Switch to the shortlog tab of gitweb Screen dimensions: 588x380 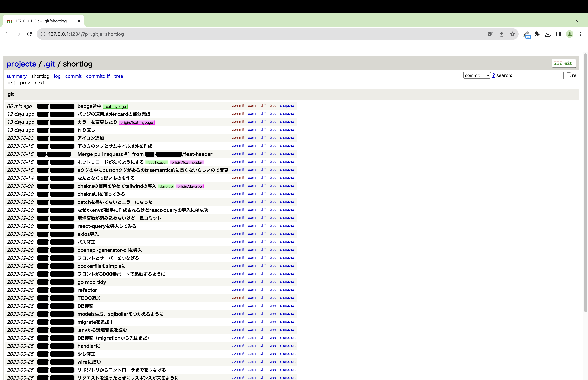coord(40,76)
